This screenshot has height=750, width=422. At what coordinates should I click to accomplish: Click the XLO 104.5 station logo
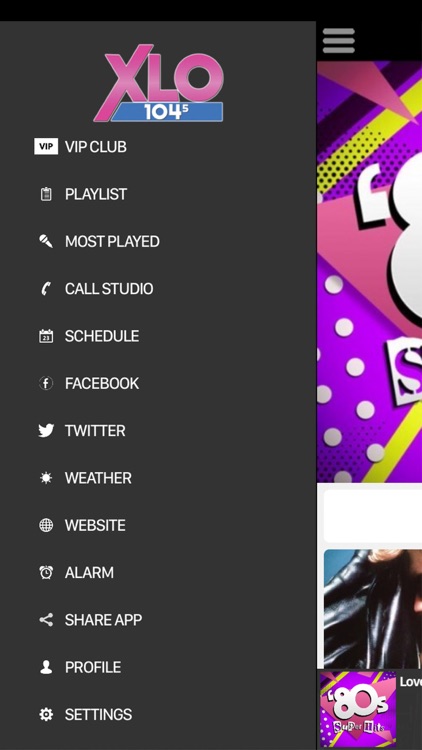pos(159,83)
